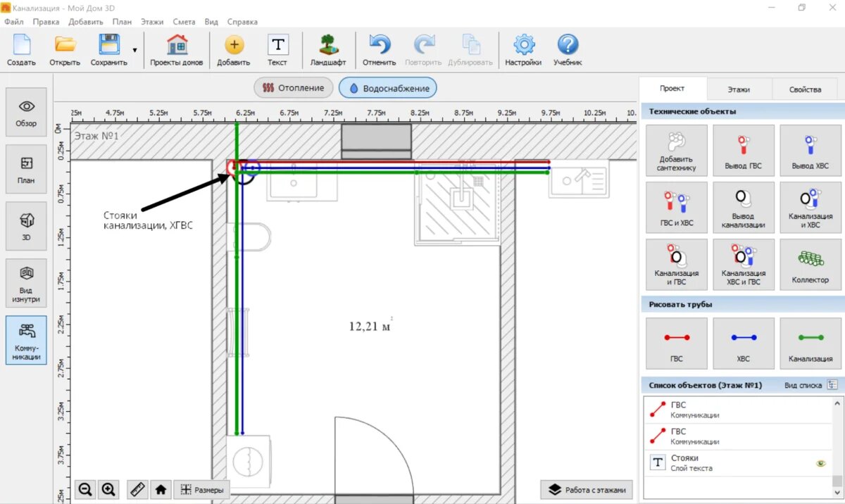Select the Канализация и ГВС object
845x504 pixels.
(x=677, y=265)
